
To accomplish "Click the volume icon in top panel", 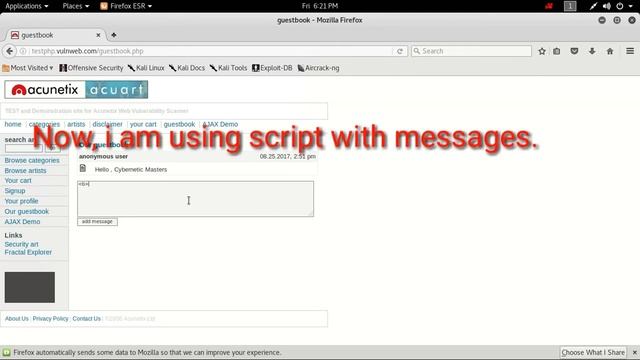I will [607, 6].
